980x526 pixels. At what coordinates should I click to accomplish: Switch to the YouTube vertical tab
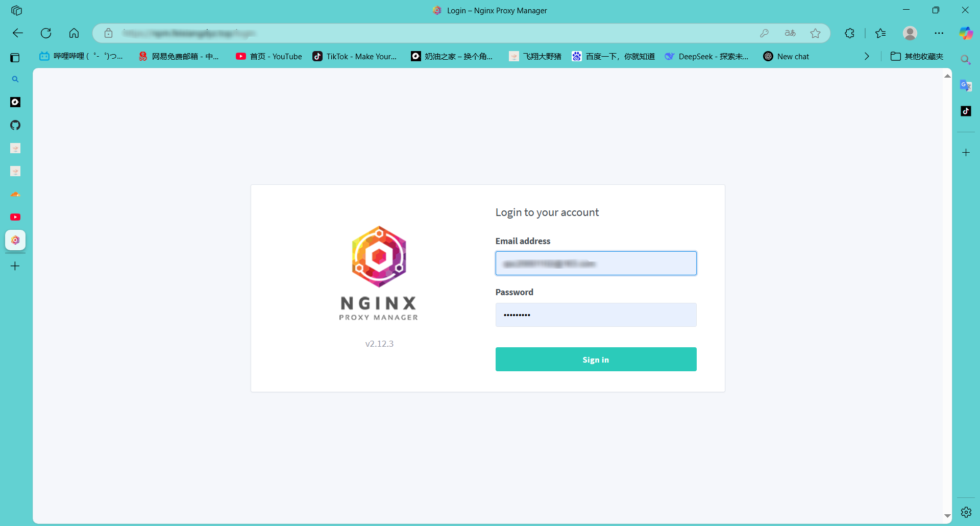(15, 217)
